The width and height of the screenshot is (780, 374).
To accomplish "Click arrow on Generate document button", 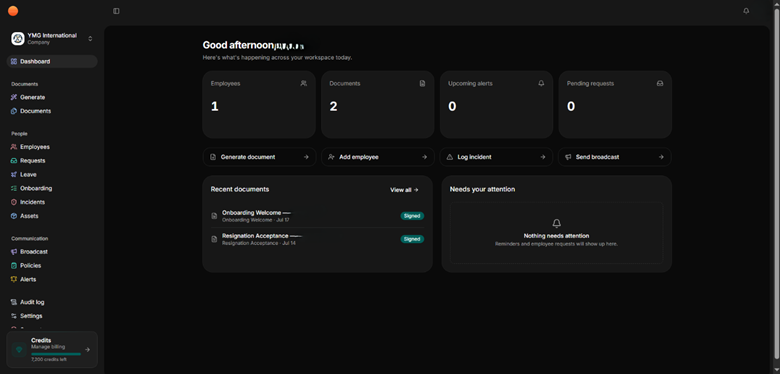I will [x=306, y=157].
